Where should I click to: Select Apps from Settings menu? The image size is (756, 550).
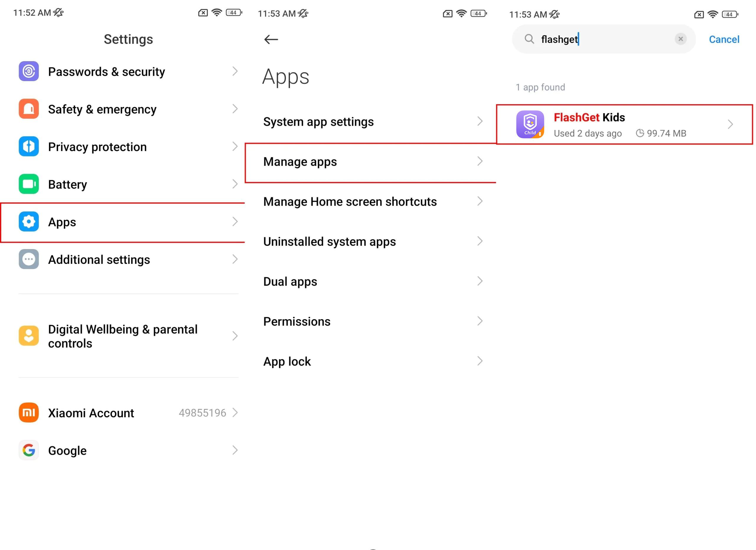click(x=126, y=222)
